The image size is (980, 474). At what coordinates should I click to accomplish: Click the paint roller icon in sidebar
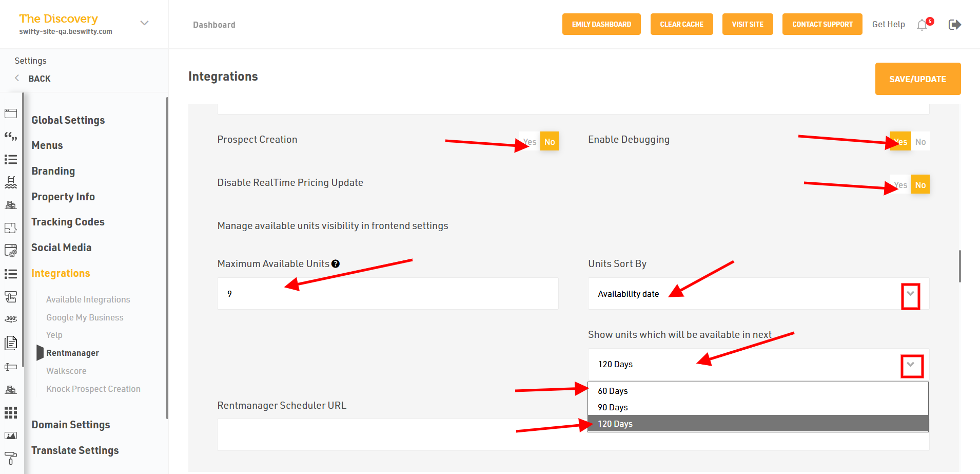11,458
